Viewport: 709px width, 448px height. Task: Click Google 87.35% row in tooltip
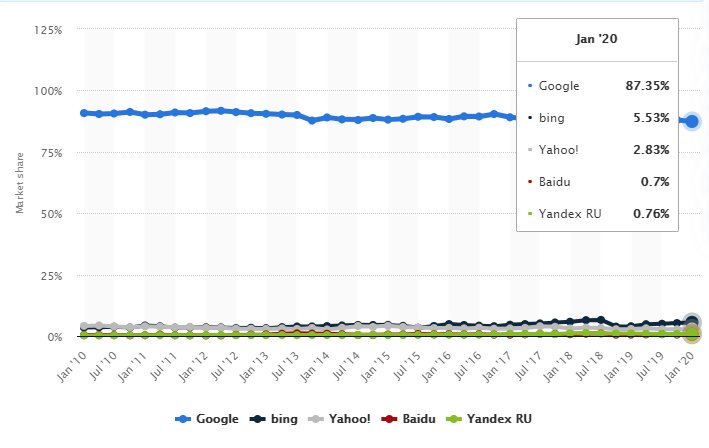pos(597,87)
